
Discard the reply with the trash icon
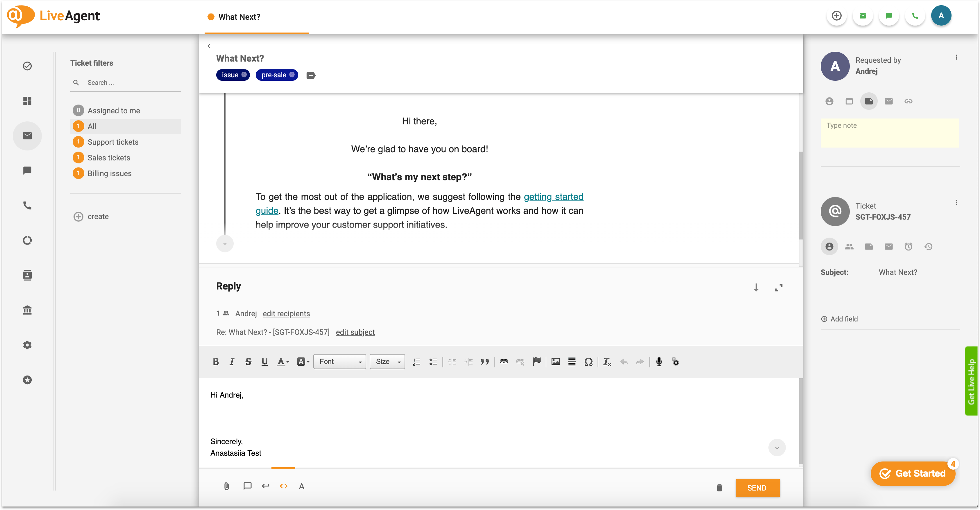719,488
